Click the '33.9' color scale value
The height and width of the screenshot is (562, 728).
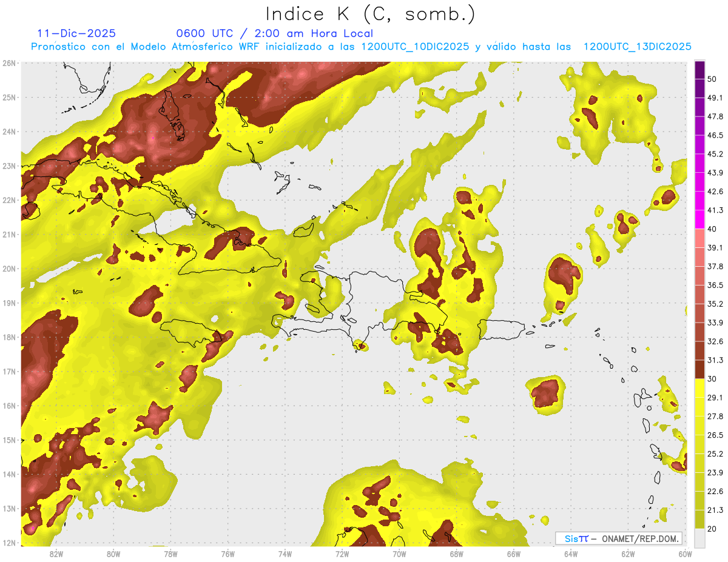coord(716,323)
